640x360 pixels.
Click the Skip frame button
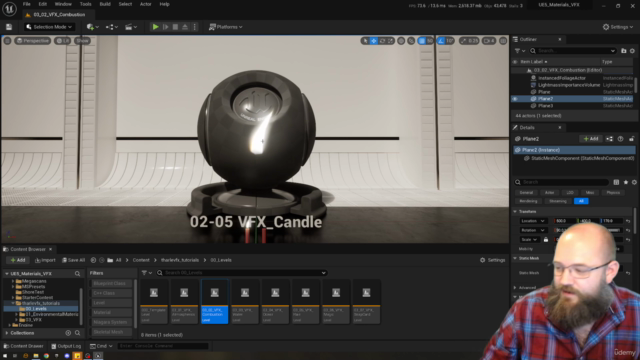point(165,27)
